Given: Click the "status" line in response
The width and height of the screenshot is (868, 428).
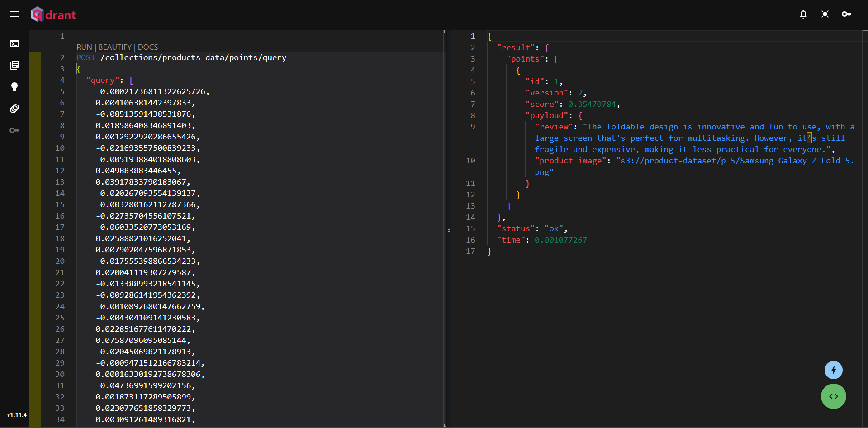Looking at the screenshot, I should pos(516,228).
